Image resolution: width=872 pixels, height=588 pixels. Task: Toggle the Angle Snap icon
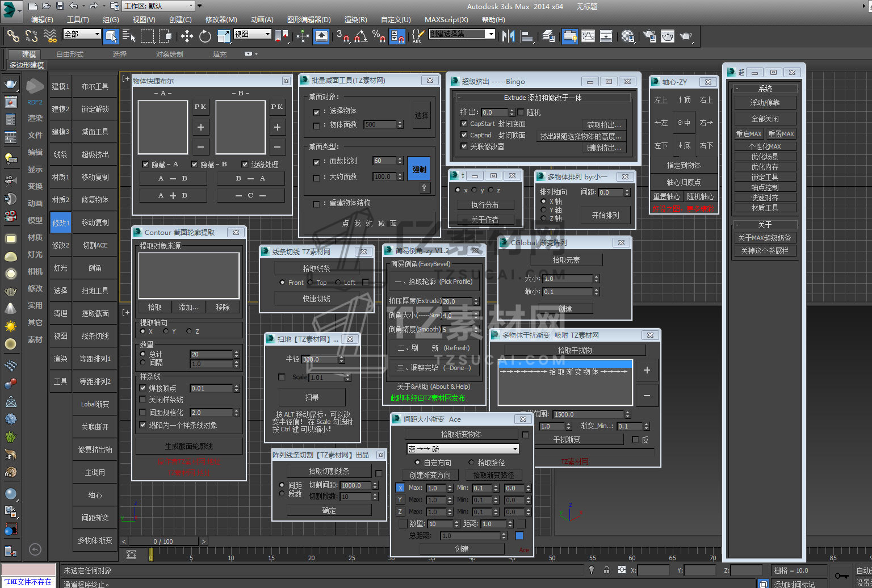(x=360, y=36)
